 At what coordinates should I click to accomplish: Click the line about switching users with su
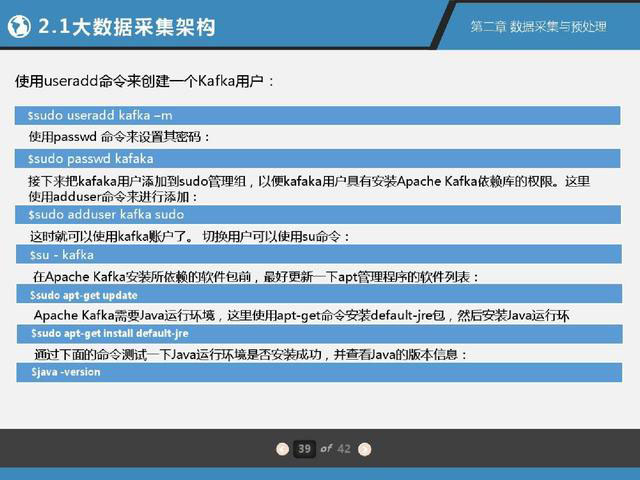190,236
